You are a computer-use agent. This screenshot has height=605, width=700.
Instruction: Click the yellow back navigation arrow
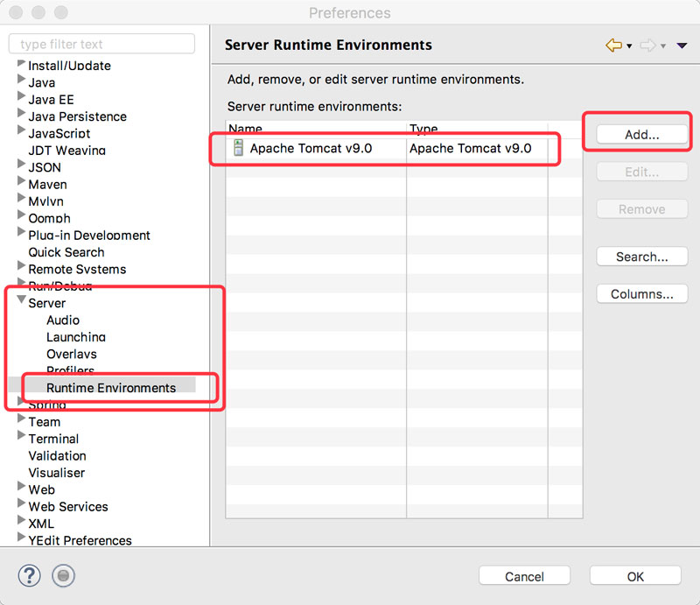pyautogui.click(x=612, y=44)
